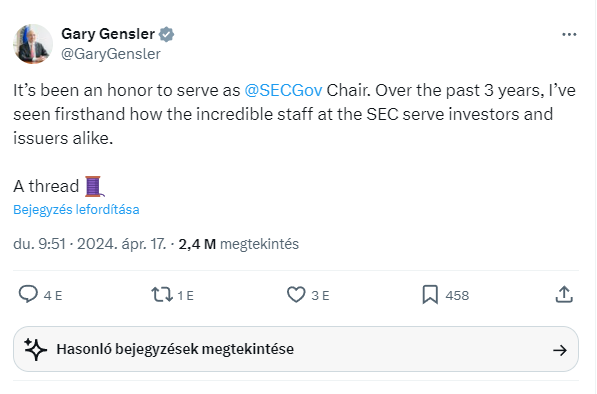
Task: Open Gary Gensler's profile picture
Action: click(x=33, y=44)
